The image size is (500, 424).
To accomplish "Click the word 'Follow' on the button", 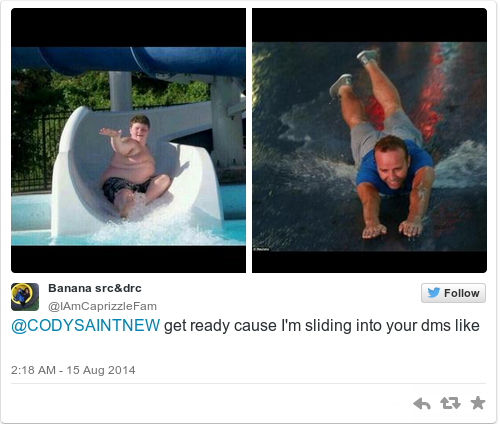I will (x=462, y=293).
